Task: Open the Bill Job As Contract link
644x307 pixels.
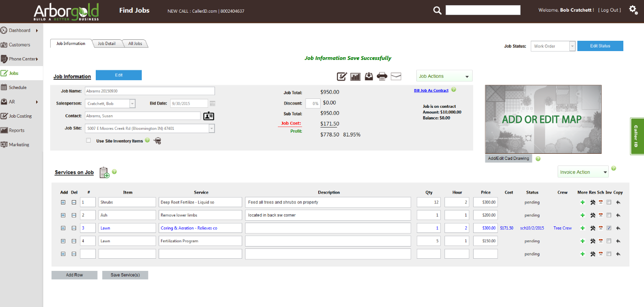Action: [x=431, y=90]
